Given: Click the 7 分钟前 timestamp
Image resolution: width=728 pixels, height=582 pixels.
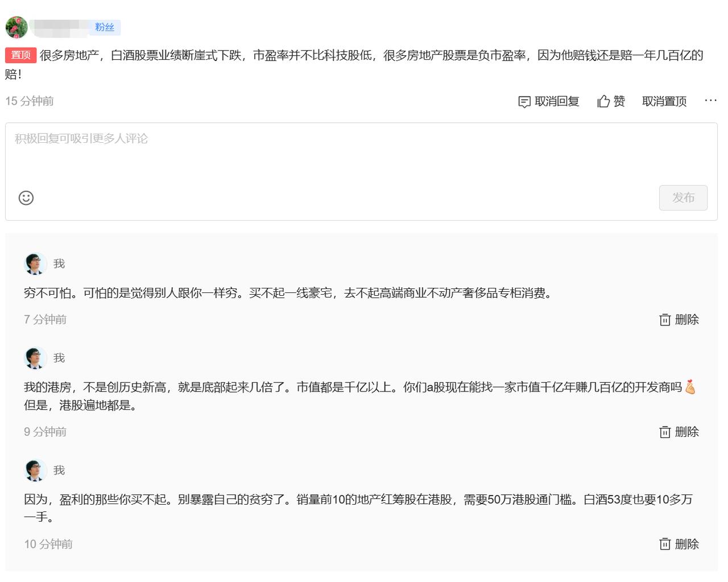Looking at the screenshot, I should [x=45, y=320].
